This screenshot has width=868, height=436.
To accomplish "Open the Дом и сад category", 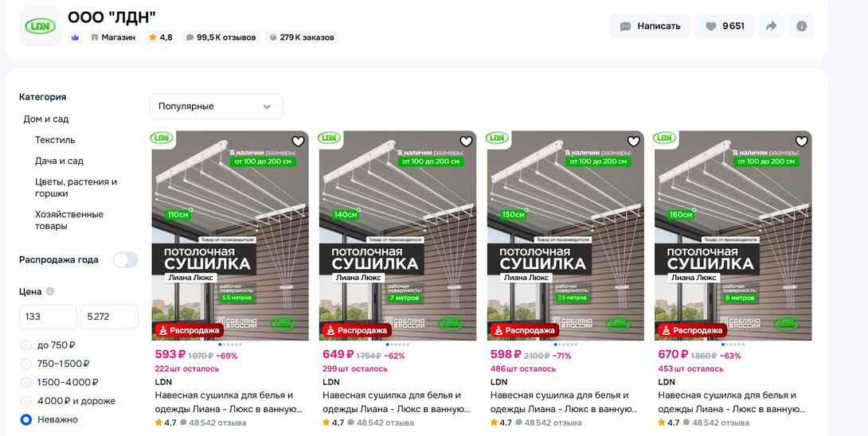I will pos(46,119).
